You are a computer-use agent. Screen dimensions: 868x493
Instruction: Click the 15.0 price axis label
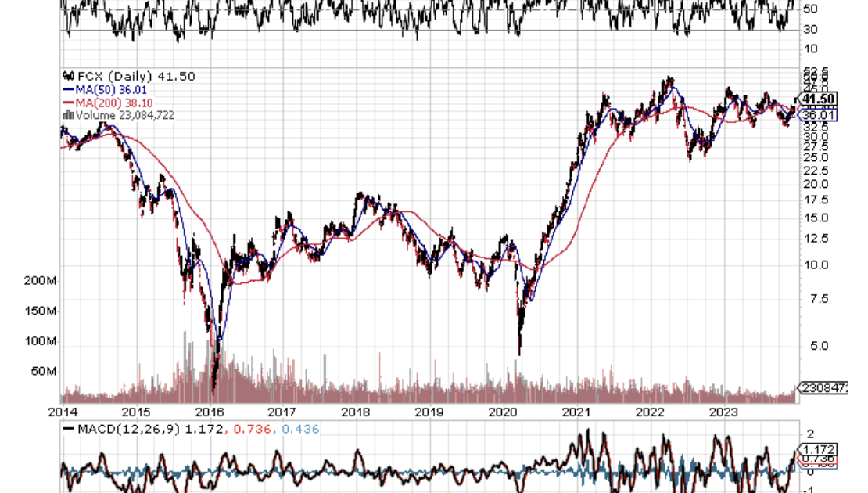tap(816, 218)
